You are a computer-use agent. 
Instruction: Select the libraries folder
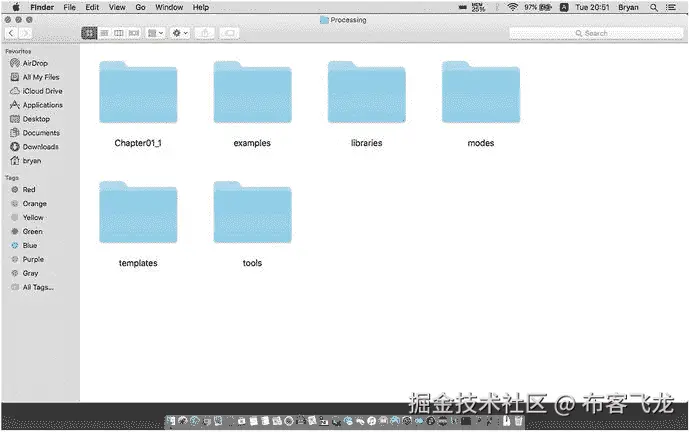[x=367, y=92]
